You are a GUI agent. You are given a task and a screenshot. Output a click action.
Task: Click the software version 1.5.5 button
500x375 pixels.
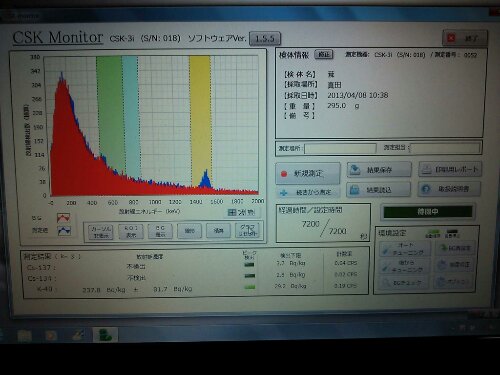pos(265,39)
